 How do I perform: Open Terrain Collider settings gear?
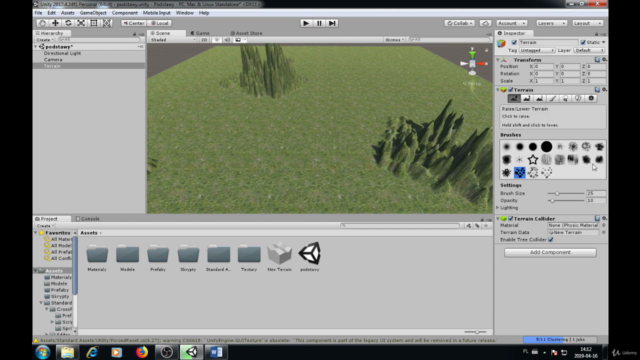click(604, 219)
